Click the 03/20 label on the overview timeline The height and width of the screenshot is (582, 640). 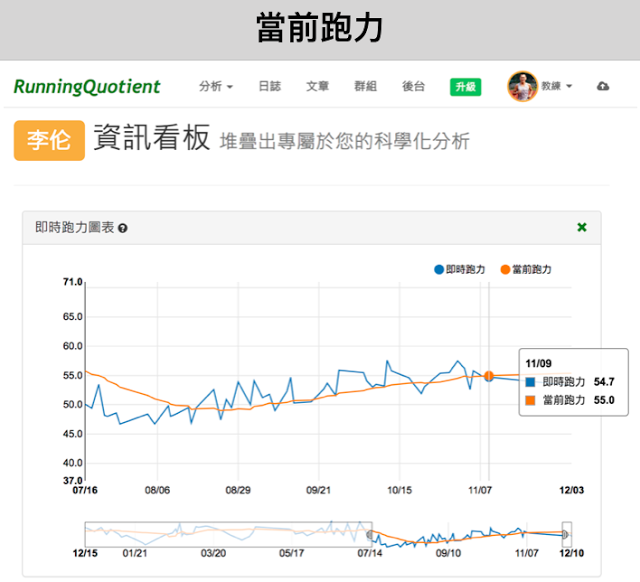point(213,553)
